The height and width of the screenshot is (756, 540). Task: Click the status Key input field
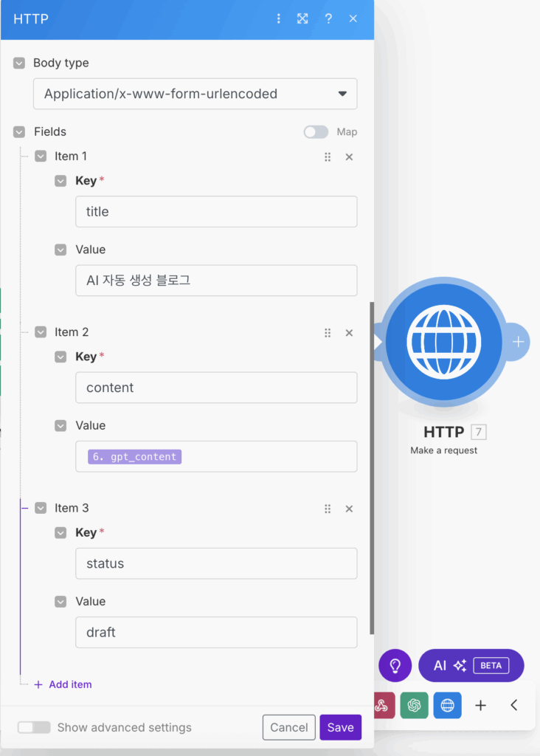tap(216, 563)
